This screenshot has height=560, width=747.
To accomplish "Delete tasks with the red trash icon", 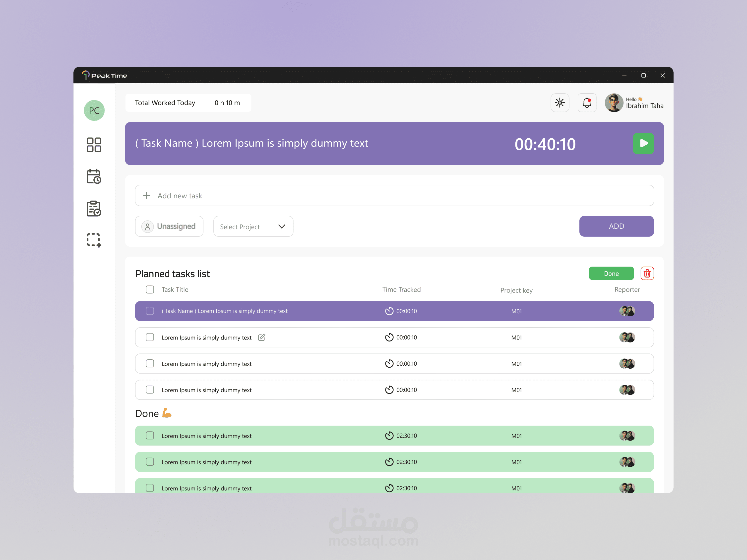I will 647,274.
